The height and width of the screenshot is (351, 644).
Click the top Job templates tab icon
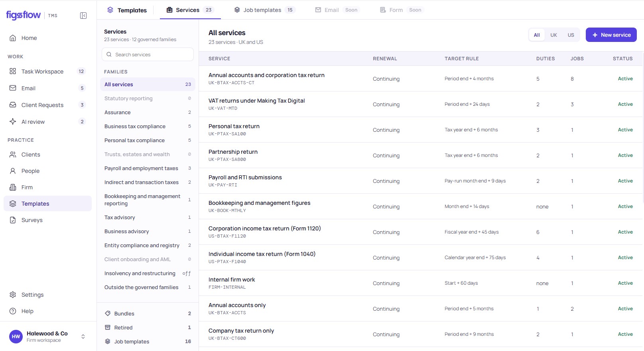coord(237,10)
